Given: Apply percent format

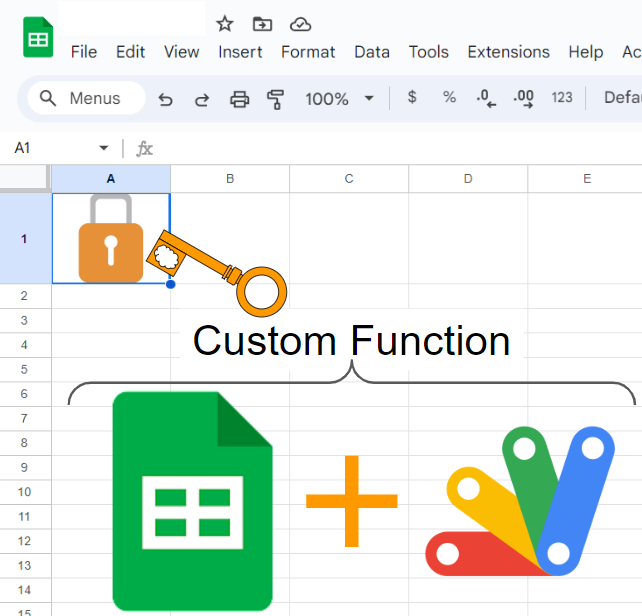Looking at the screenshot, I should click(449, 97).
